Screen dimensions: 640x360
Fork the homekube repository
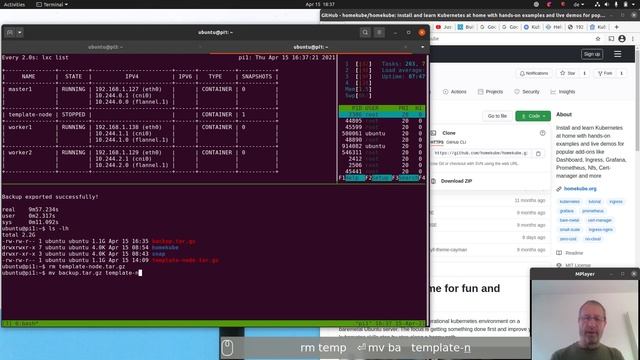(605, 73)
